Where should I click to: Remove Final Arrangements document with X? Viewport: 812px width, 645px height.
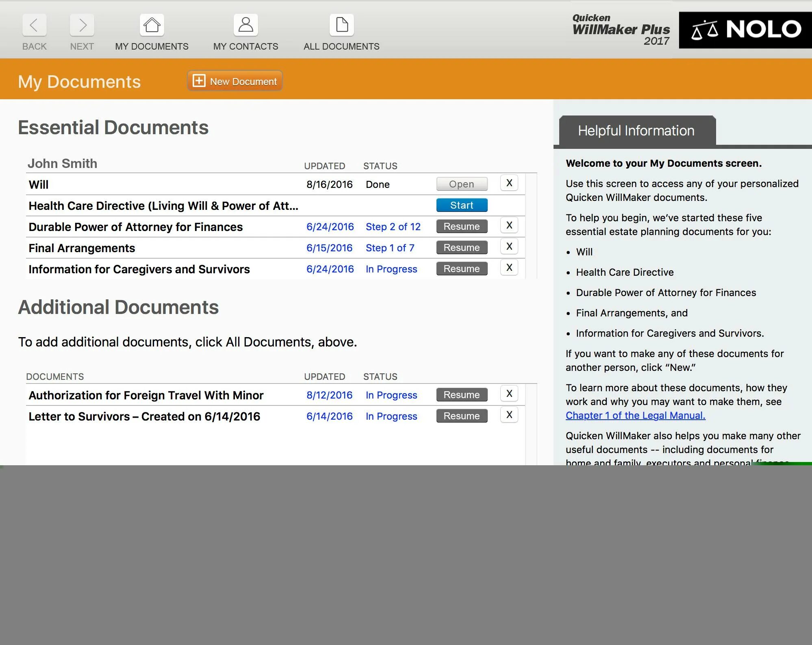[509, 247]
